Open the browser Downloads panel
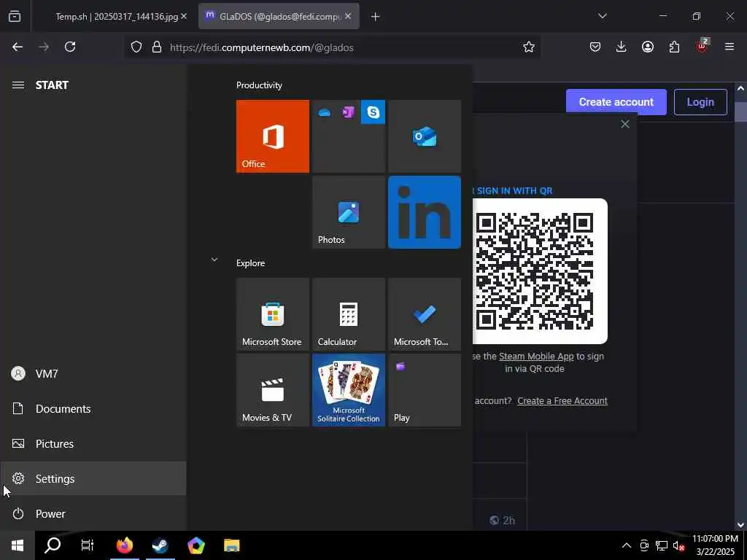Image resolution: width=747 pixels, height=560 pixels. [x=622, y=47]
